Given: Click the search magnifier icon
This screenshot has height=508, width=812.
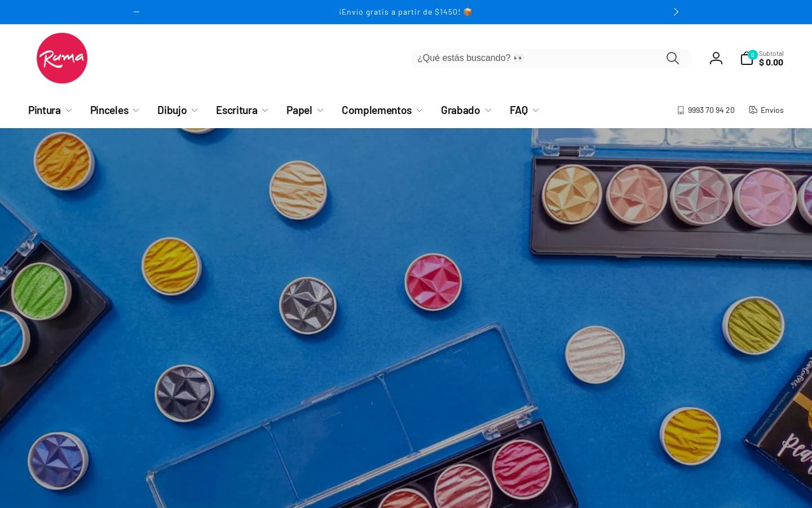Looking at the screenshot, I should pos(672,58).
